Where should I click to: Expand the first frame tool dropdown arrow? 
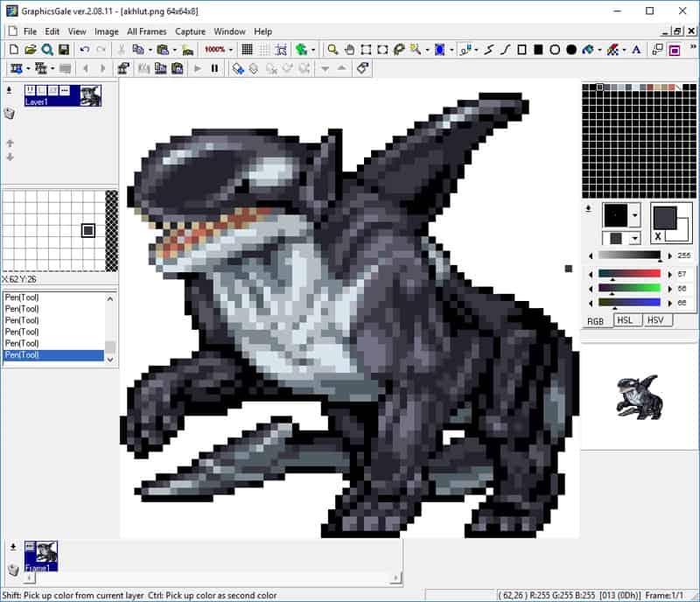pos(28,68)
